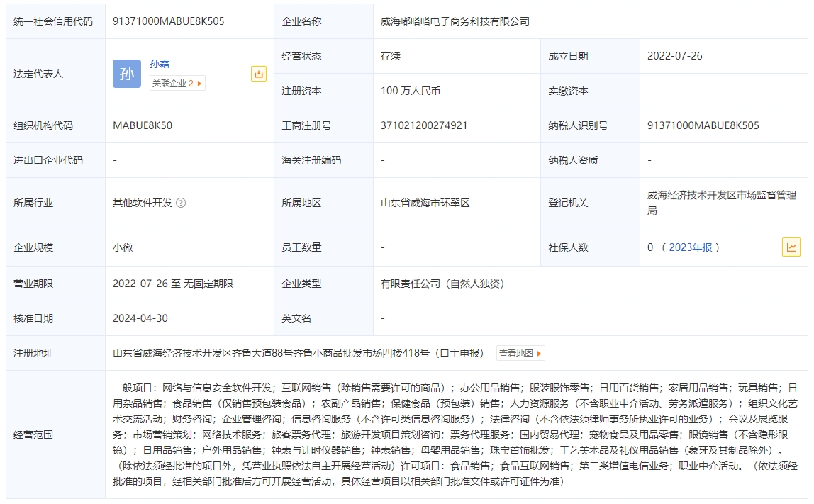Click the 进出口企业代码 label
The height and width of the screenshot is (504, 814).
[x=48, y=160]
